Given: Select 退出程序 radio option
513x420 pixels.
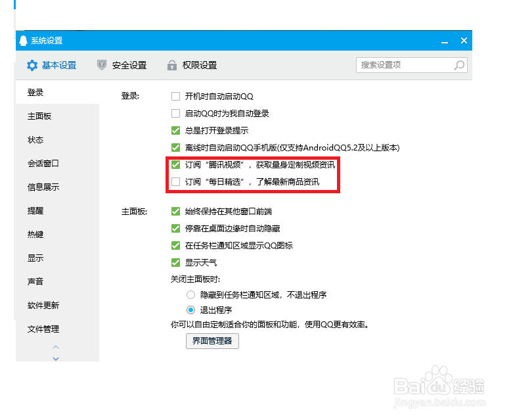Looking at the screenshot, I should [190, 310].
